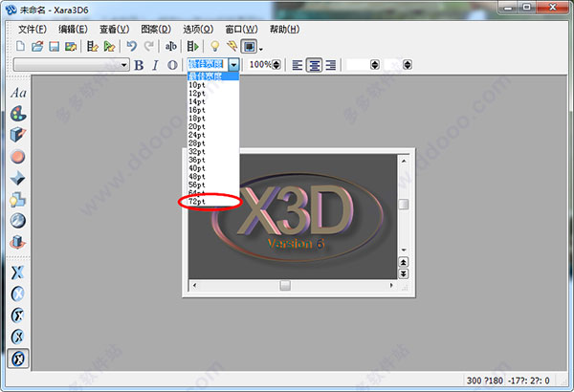Toggle the display frame icon in the toolbar
This screenshot has width=574, height=392.
tap(249, 47)
